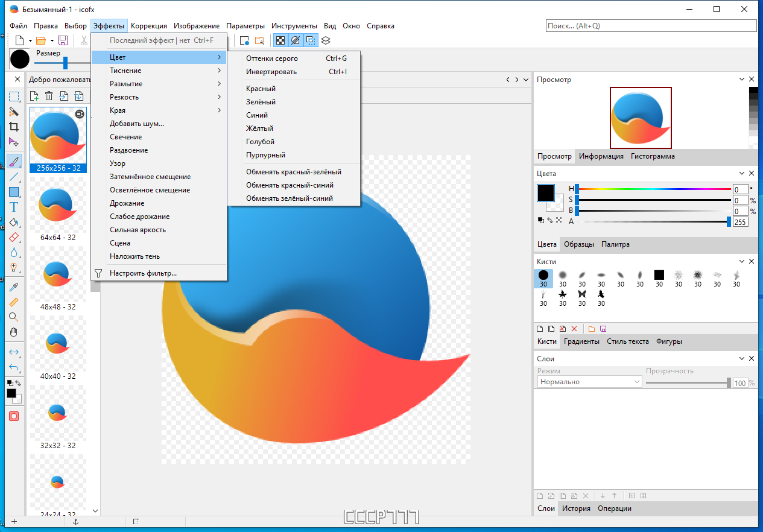Select the butterfly brush preset

(582, 294)
